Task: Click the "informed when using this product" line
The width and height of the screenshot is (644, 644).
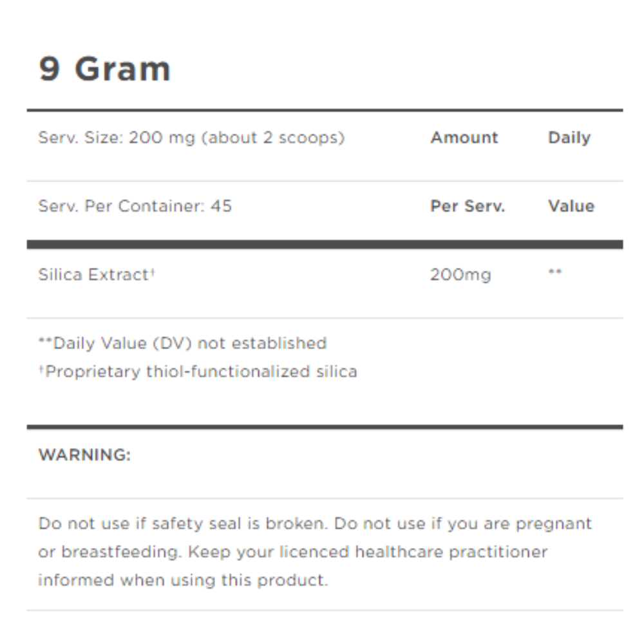Action: [x=183, y=580]
